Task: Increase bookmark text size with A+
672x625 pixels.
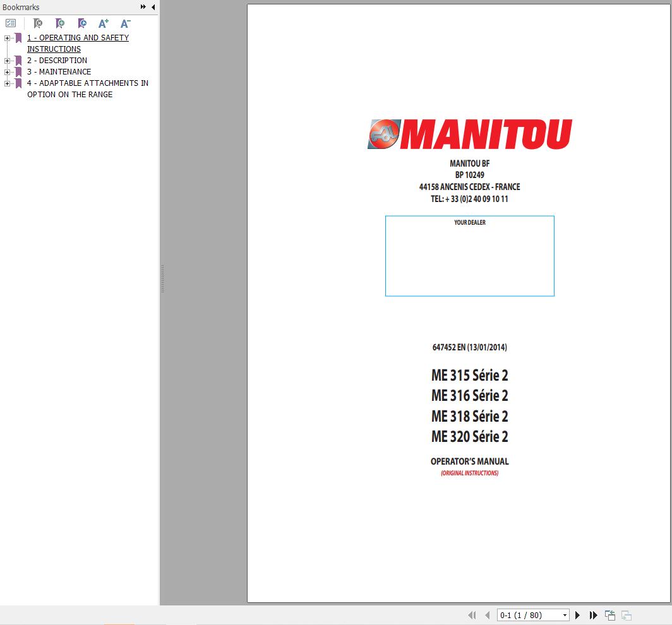Action: click(x=104, y=23)
